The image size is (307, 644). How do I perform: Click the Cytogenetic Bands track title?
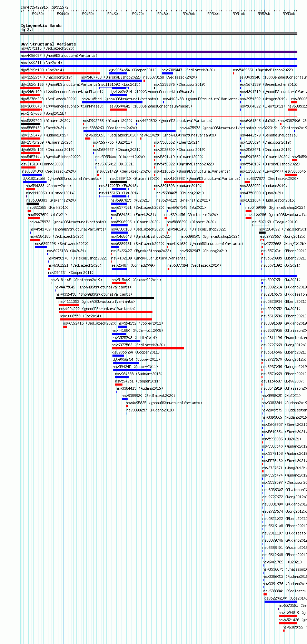[41, 25]
